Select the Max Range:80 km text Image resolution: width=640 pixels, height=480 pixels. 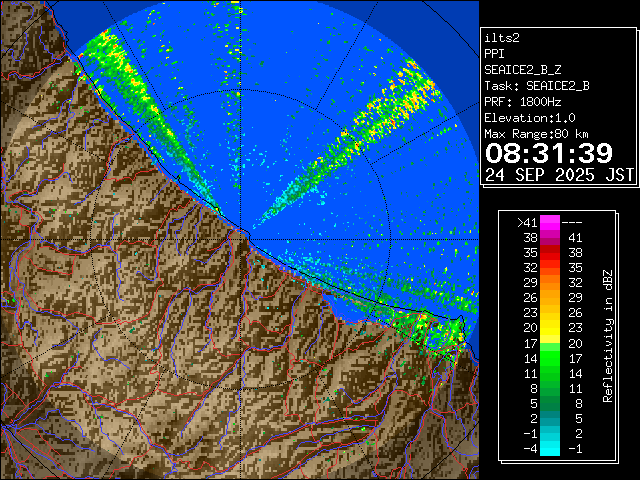[x=536, y=133]
